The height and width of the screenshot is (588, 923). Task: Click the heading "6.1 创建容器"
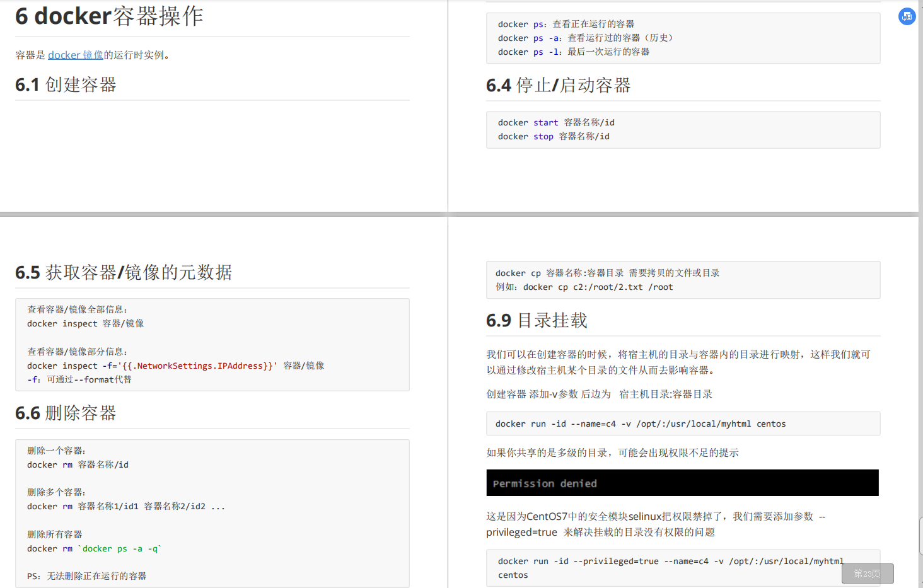66,84
